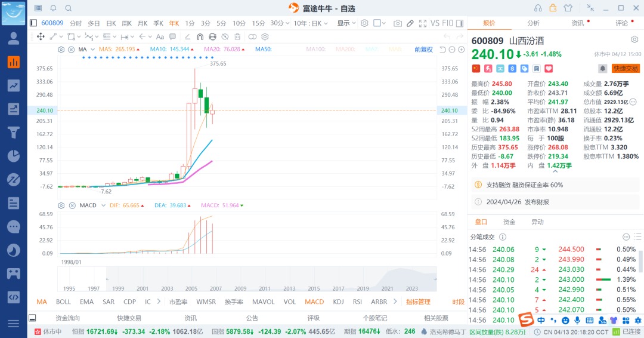Remove the MACD indicator with X icon

(72, 205)
